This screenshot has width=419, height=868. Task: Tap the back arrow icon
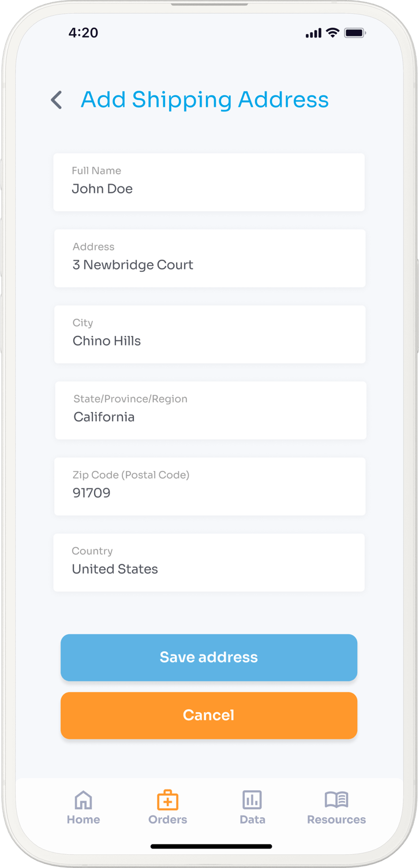(x=56, y=100)
